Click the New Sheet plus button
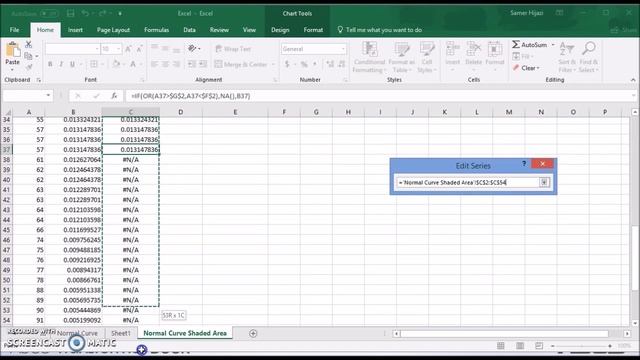The height and width of the screenshot is (360, 640). pos(253,333)
